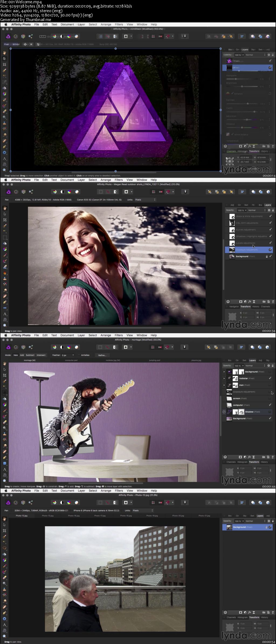The height and width of the screenshot is (644, 276).
Task: Apply Auto White Balance in Megan Read window
Action: tap(77, 192)
